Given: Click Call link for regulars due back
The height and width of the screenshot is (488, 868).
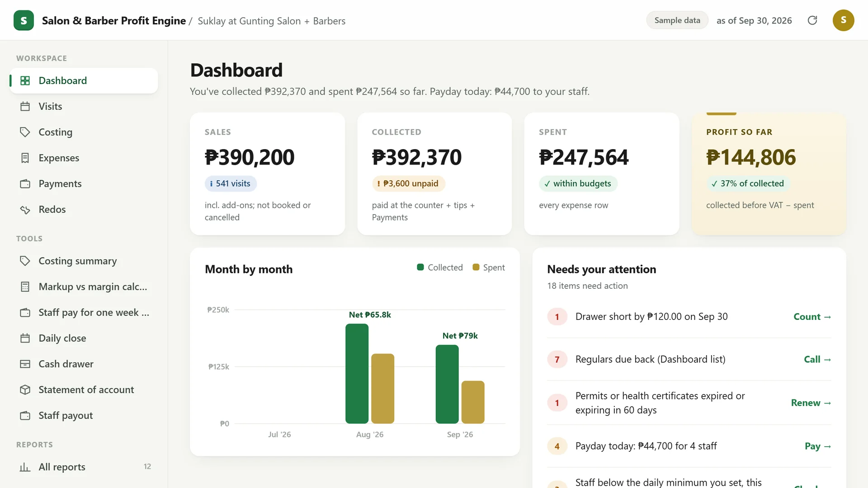Looking at the screenshot, I should [x=817, y=359].
